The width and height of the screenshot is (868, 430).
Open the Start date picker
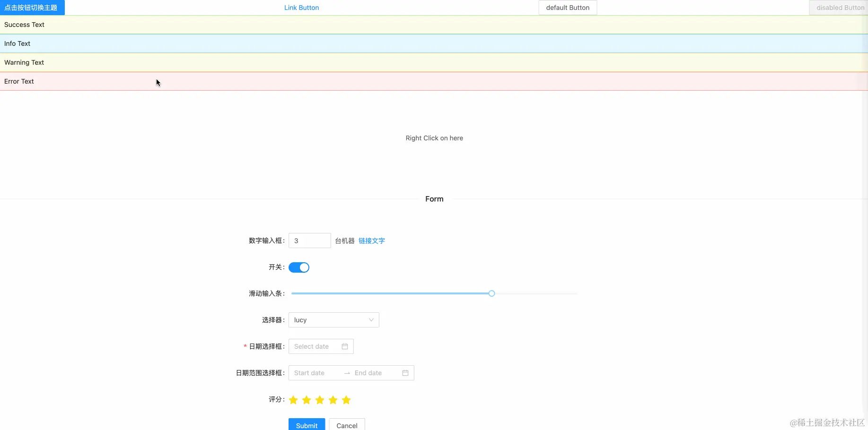(x=312, y=373)
